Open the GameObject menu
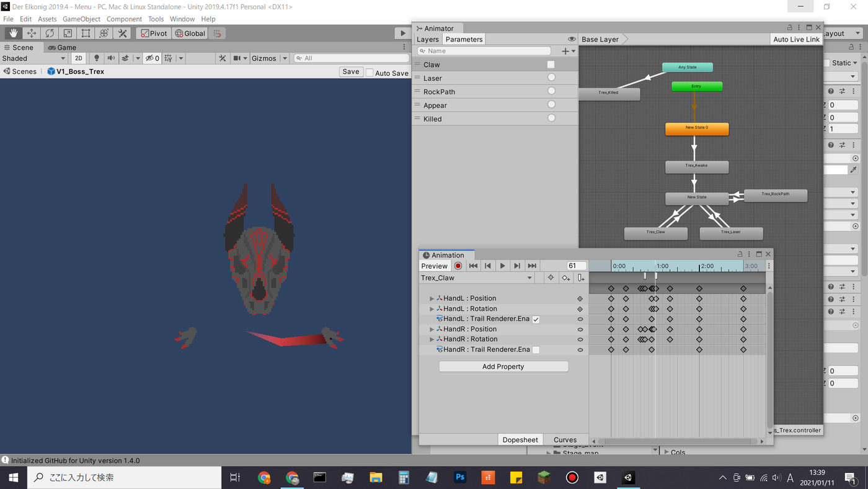This screenshot has height=489, width=868. [x=81, y=19]
